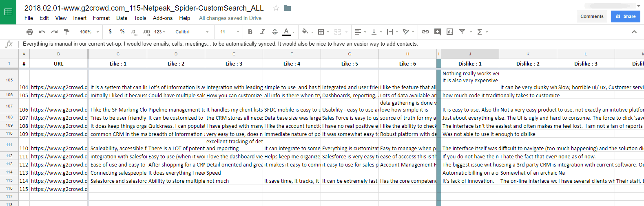Select row 105 header

coord(9,80)
